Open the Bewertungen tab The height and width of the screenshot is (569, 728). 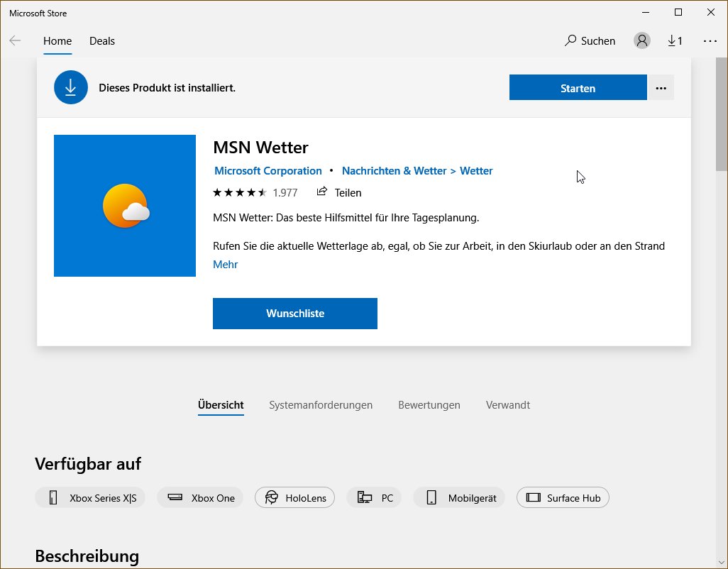point(429,405)
